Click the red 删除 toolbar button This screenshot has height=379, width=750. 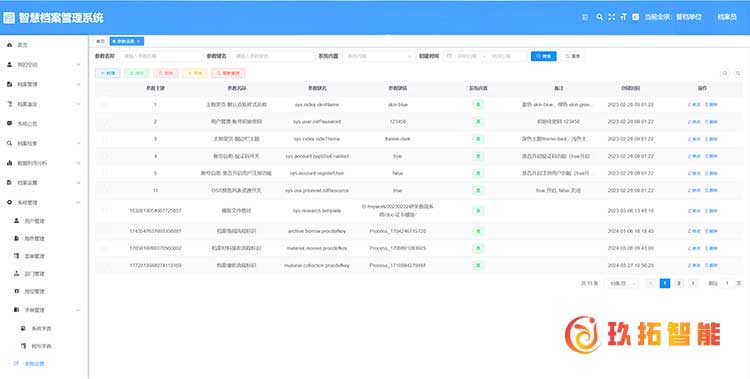click(x=166, y=73)
